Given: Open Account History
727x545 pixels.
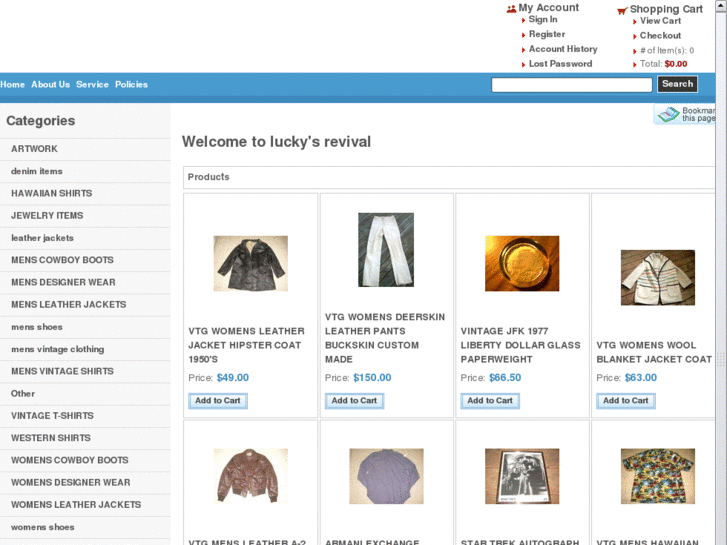Looking at the screenshot, I should tap(563, 49).
